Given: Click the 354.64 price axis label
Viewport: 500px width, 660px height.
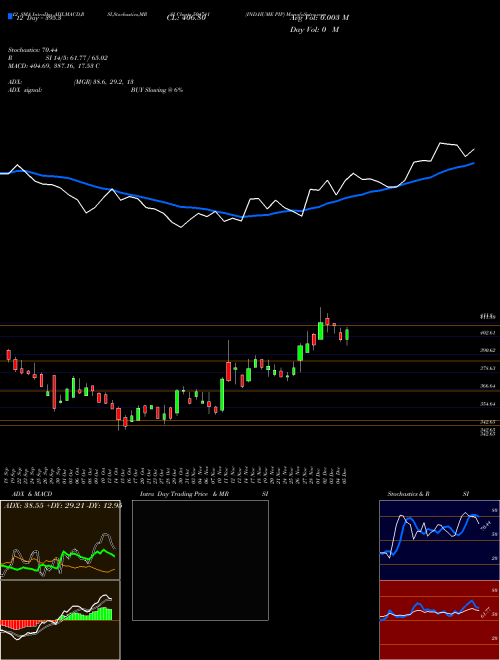Looking at the screenshot, I should point(488,404).
